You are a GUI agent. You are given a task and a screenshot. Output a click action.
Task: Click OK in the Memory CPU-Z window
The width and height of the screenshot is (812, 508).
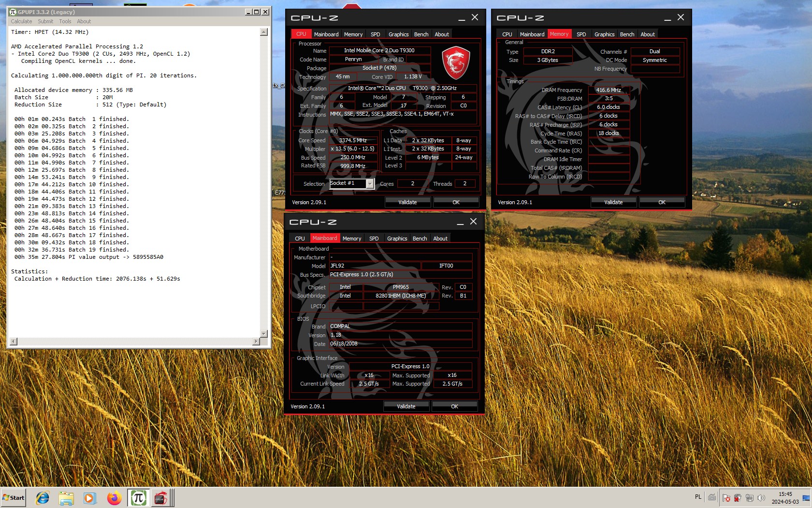click(x=662, y=202)
